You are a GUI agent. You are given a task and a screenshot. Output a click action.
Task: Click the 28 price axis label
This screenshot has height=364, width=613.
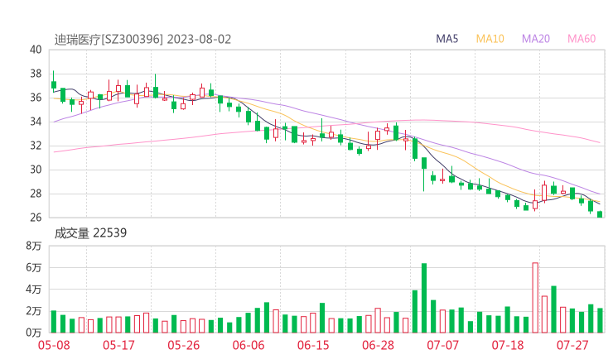[x=36, y=194]
